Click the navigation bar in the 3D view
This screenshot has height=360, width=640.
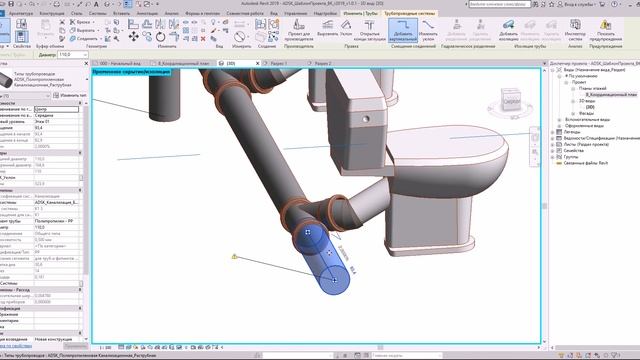535,147
